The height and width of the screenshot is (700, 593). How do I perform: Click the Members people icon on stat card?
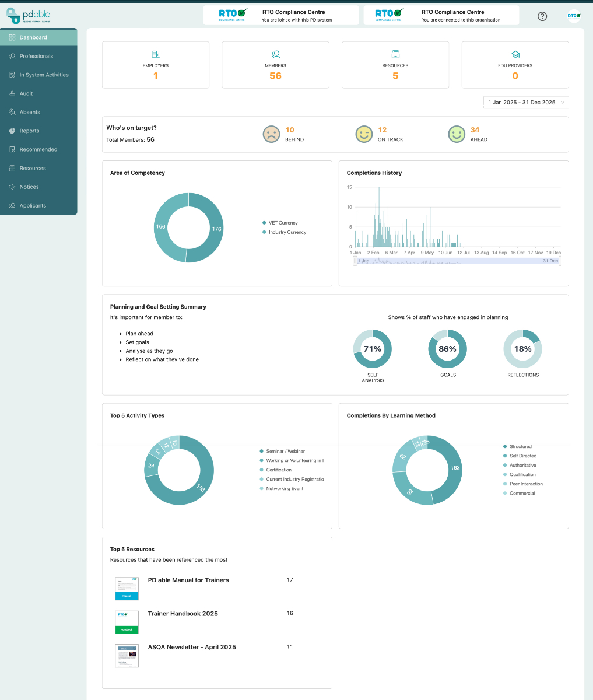coord(275,53)
